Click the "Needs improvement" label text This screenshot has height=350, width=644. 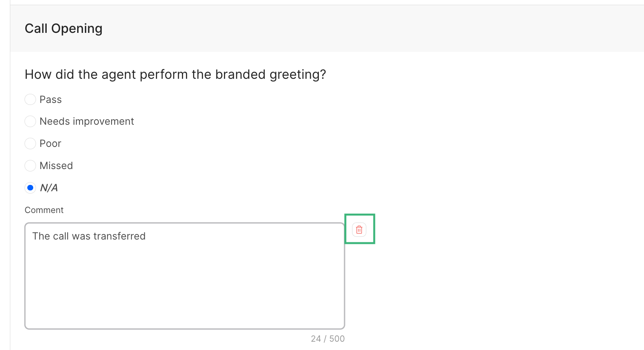[x=87, y=121]
